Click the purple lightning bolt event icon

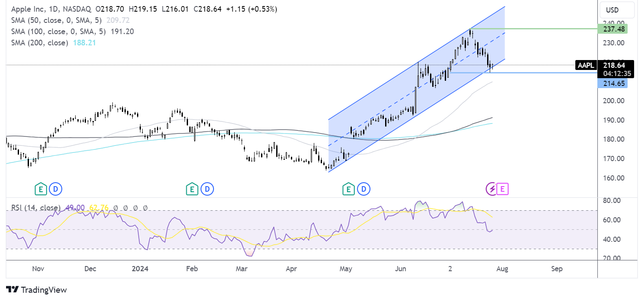[x=492, y=189]
